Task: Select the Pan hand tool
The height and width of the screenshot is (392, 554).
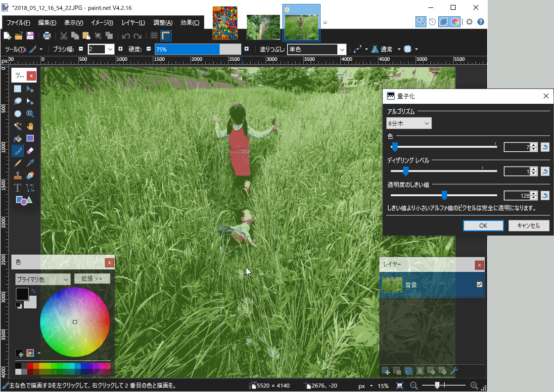Action: pyautogui.click(x=30, y=126)
